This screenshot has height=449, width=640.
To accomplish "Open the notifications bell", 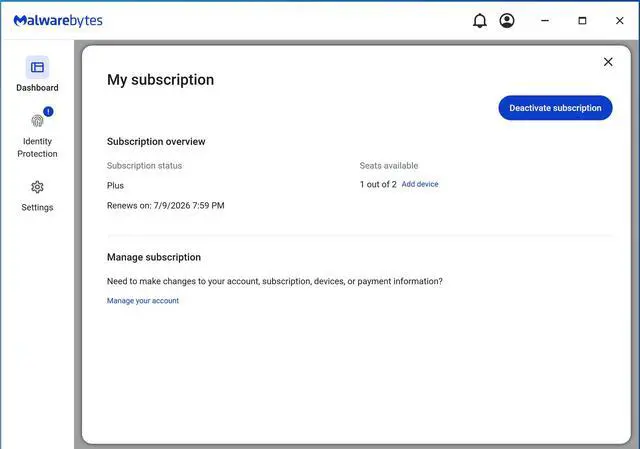I will (x=480, y=20).
